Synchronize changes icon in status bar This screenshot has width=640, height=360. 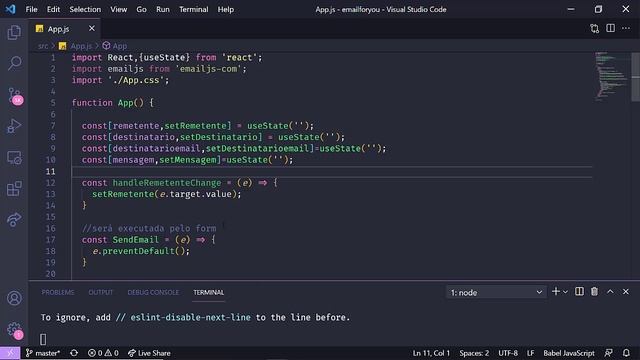[74, 353]
